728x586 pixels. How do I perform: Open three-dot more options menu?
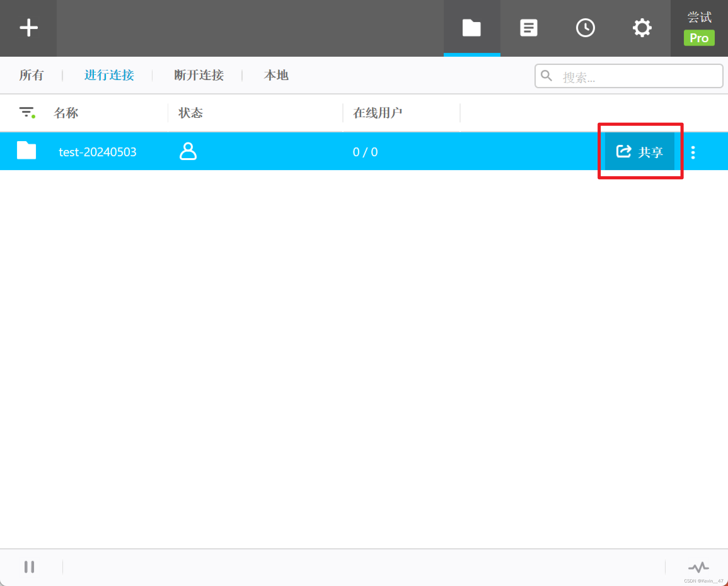click(x=693, y=152)
